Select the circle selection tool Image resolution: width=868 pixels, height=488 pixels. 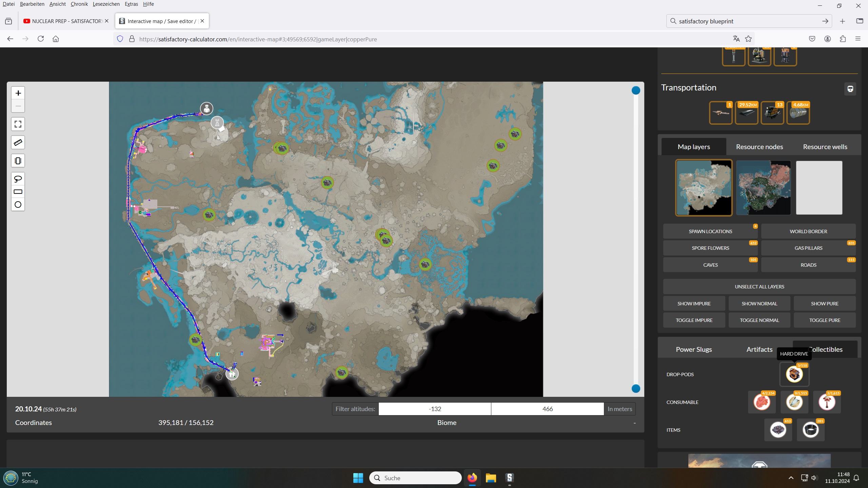(x=18, y=204)
